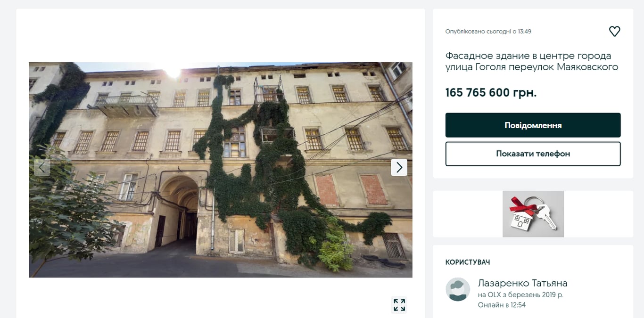Add listing to favorites with heart icon
This screenshot has width=644, height=318.
pos(614,32)
